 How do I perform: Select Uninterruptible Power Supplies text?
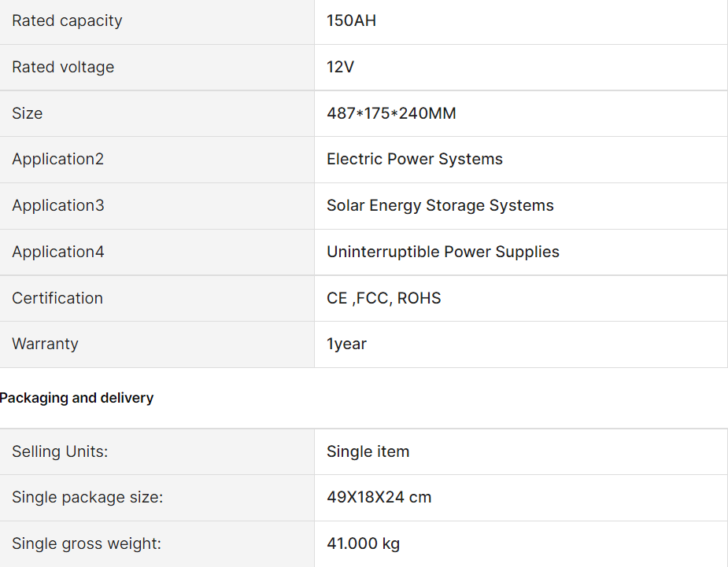[443, 252]
